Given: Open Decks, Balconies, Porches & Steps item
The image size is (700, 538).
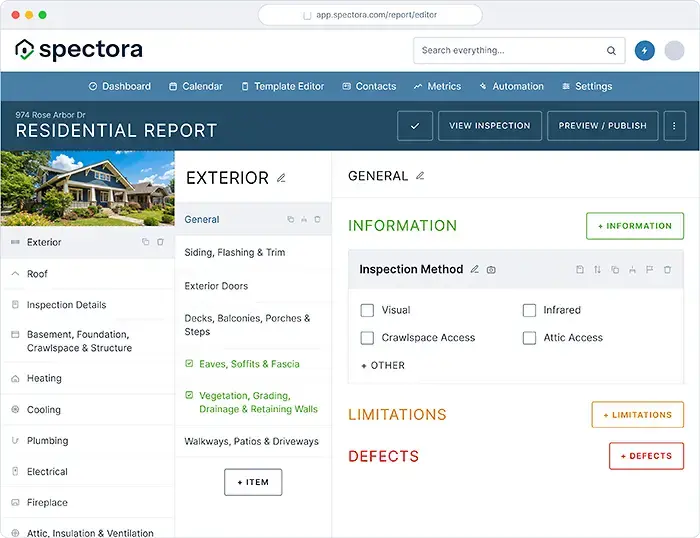Looking at the screenshot, I should tap(253, 325).
